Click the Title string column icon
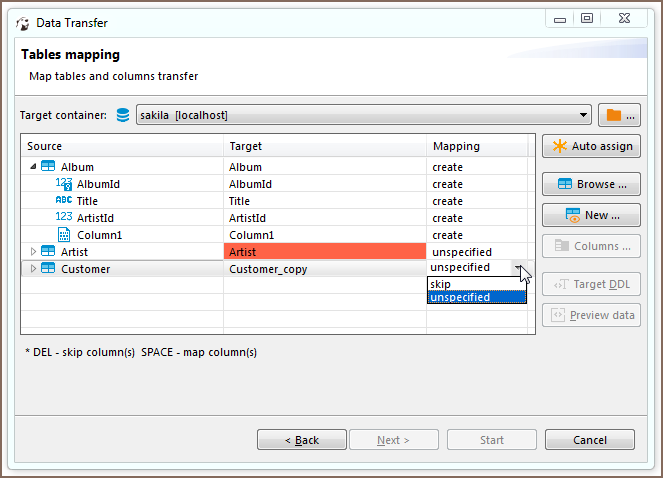Screen dimensions: 663x478 tap(64, 201)
